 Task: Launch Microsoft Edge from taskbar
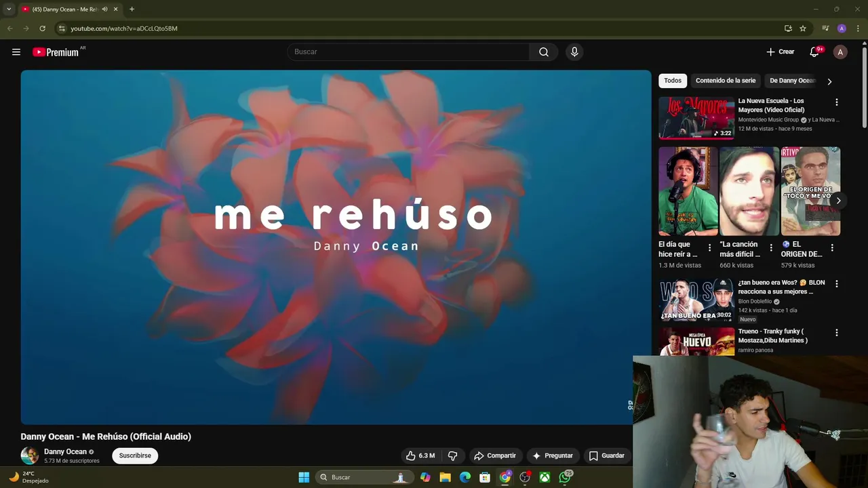pyautogui.click(x=465, y=477)
